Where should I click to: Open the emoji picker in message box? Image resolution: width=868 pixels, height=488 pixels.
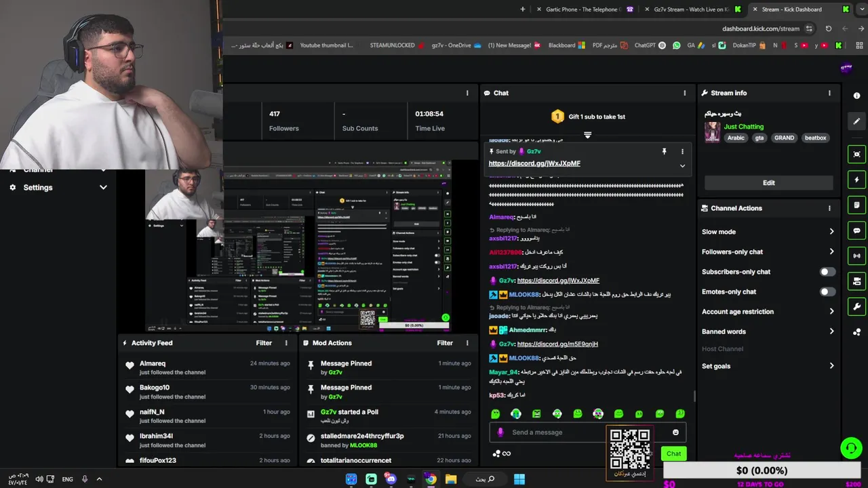tap(675, 432)
